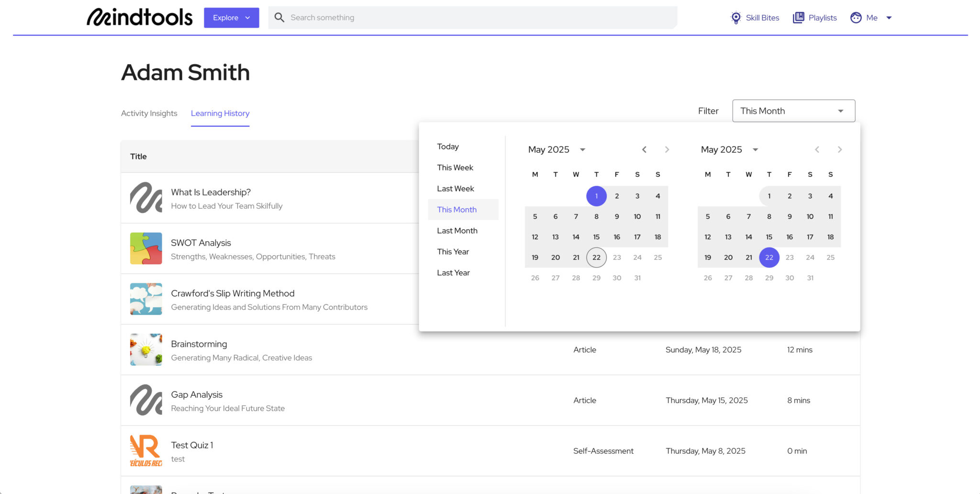Viewport: 980px width, 494px height.
Task: Click the SWOT Analysis puzzle thumbnail icon
Action: pyautogui.click(x=146, y=248)
